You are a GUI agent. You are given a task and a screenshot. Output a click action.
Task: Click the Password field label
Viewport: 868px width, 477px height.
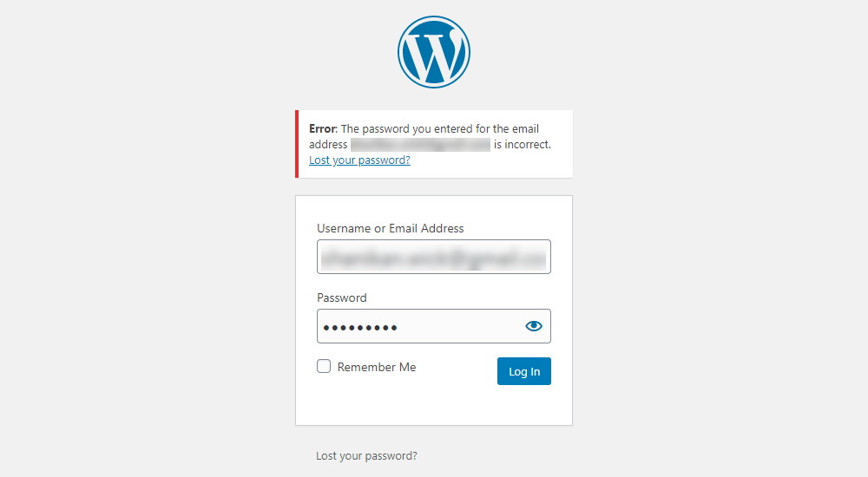[x=341, y=297]
